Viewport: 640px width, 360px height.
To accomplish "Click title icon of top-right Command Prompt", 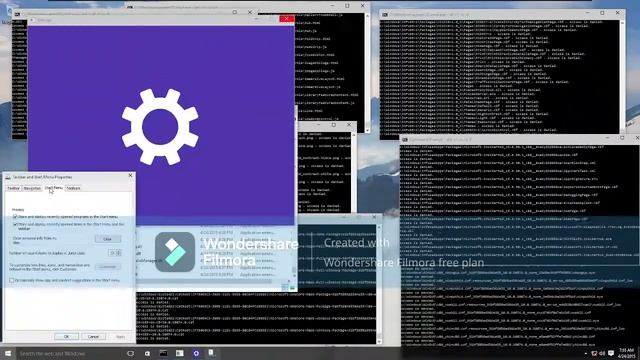I will (x=385, y=15).
